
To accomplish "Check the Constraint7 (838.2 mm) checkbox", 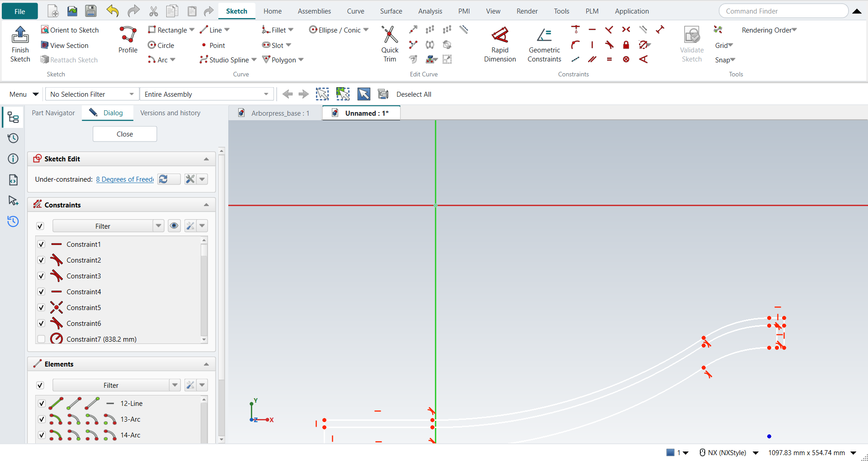I will [x=41, y=339].
